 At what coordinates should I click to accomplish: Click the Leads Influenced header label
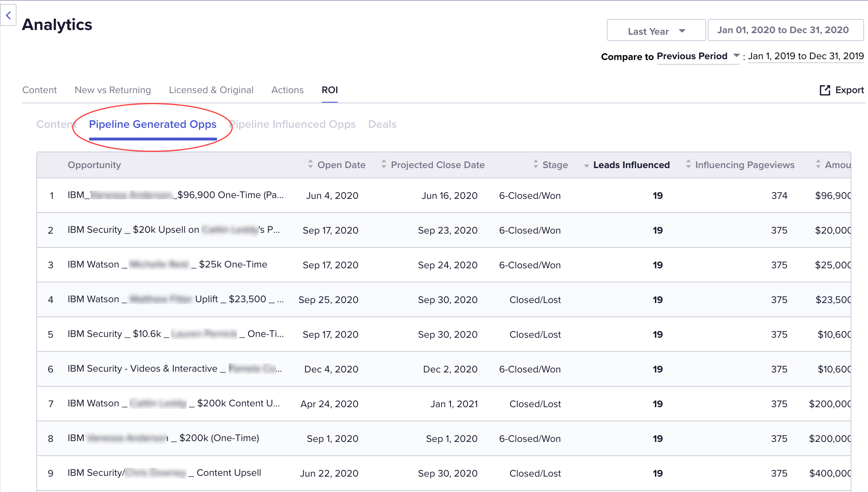click(631, 165)
